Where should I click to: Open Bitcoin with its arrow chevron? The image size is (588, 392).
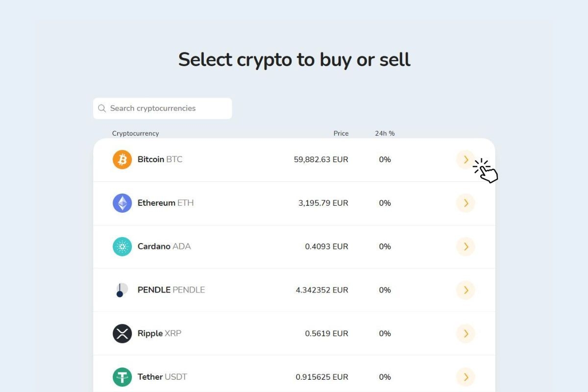[x=465, y=160]
